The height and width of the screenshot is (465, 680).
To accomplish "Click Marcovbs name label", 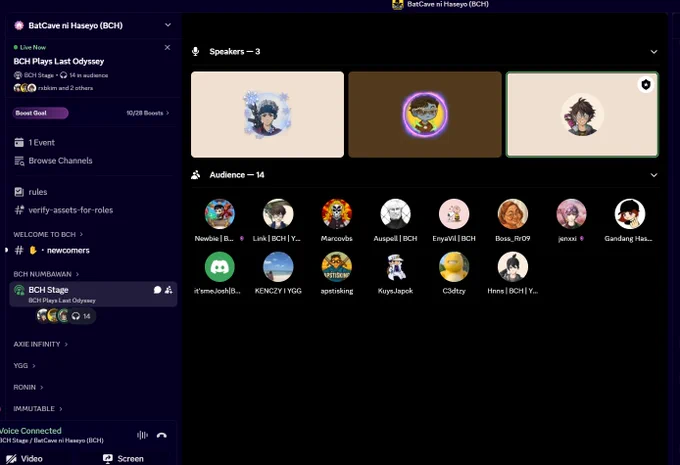I will [x=337, y=239].
